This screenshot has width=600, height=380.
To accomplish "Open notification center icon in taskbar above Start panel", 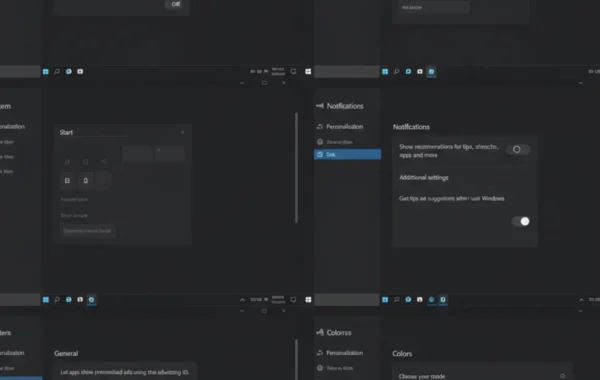I will (x=293, y=72).
